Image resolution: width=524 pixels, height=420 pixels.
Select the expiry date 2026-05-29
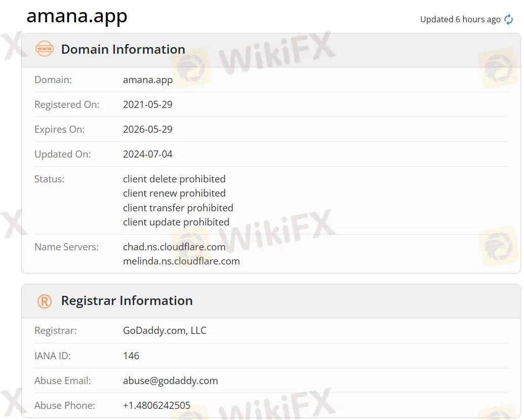pyautogui.click(x=148, y=129)
